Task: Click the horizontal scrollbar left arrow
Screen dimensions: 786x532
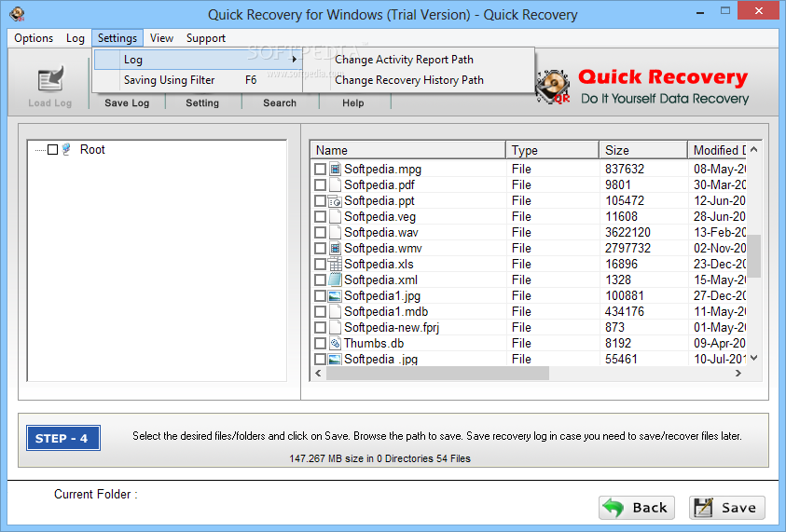Action: click(x=318, y=374)
